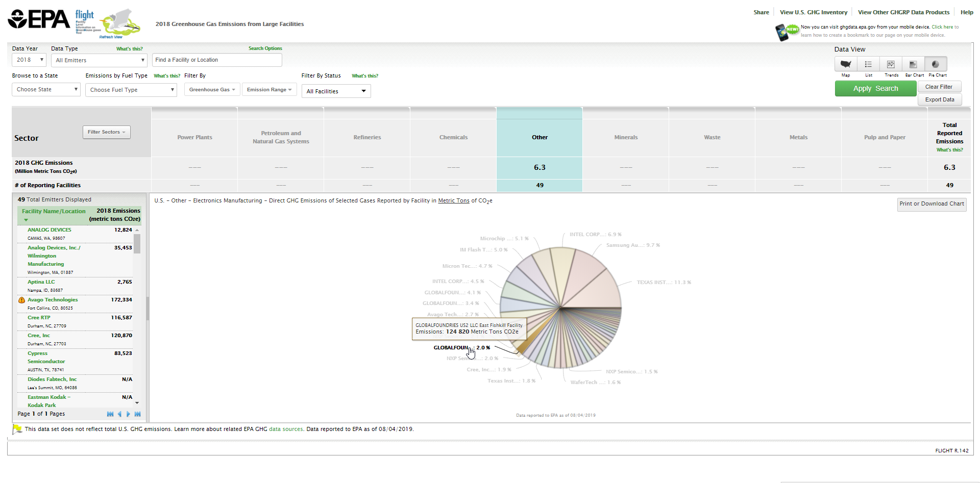The width and height of the screenshot is (980, 483).
Task: Select the Other sector tab
Action: [540, 137]
